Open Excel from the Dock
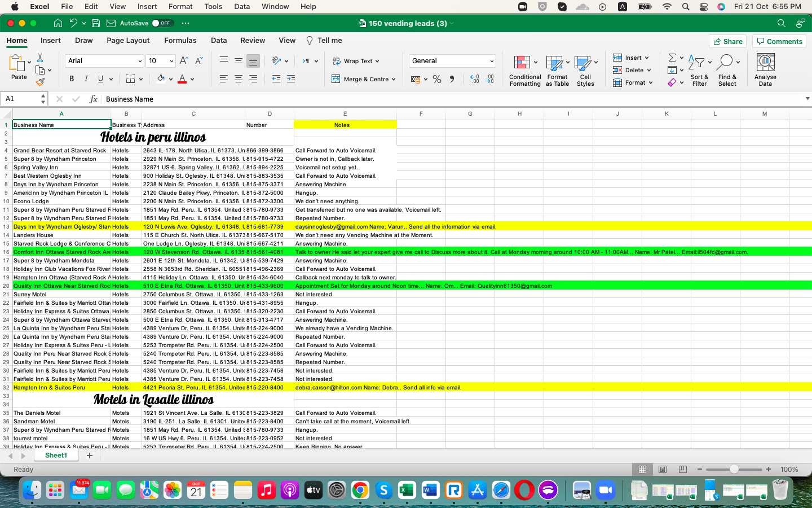Image resolution: width=812 pixels, height=508 pixels. click(407, 491)
